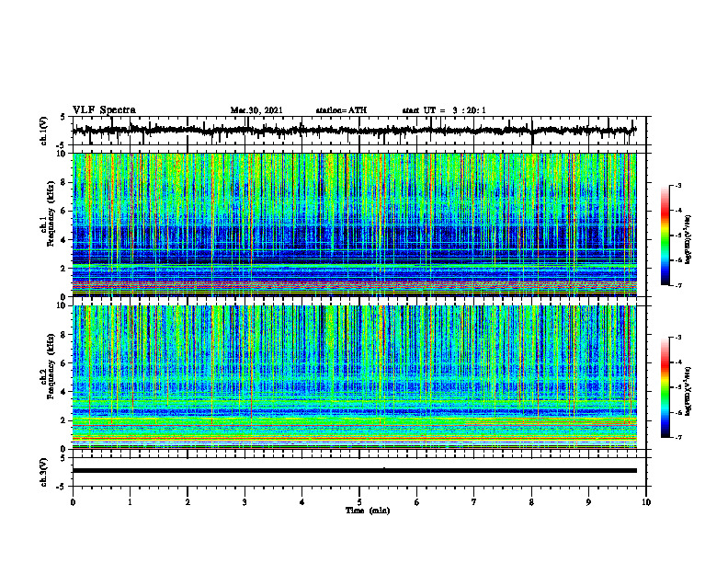Viewport: 728px width, 563px height.
Task: Click the ch.1 spectrogram color scale bar
Action: pyautogui.click(x=665, y=236)
